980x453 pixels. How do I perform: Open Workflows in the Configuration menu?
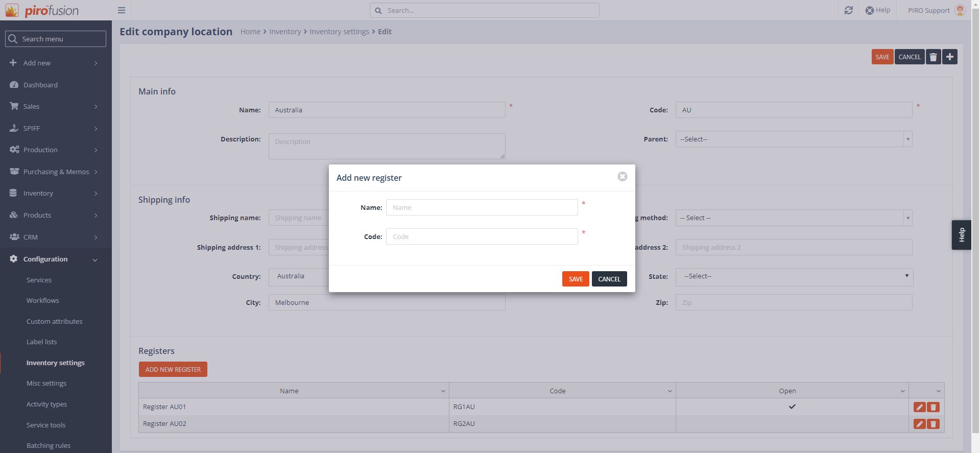click(42, 301)
